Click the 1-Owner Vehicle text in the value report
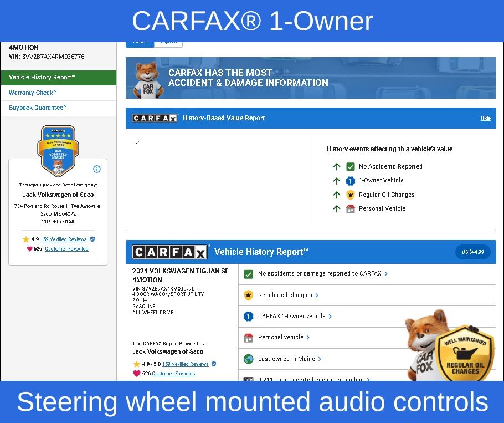 (x=381, y=181)
